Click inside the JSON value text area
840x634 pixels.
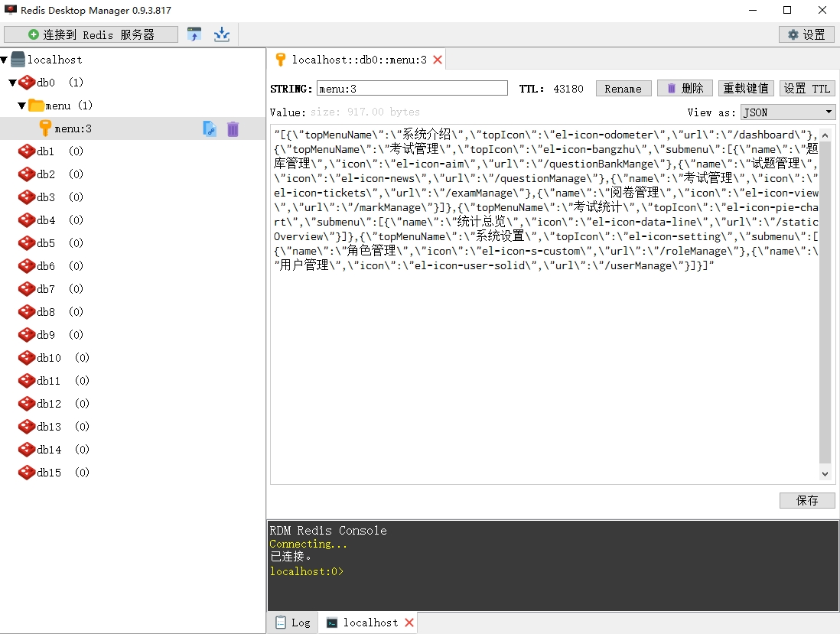click(x=545, y=304)
